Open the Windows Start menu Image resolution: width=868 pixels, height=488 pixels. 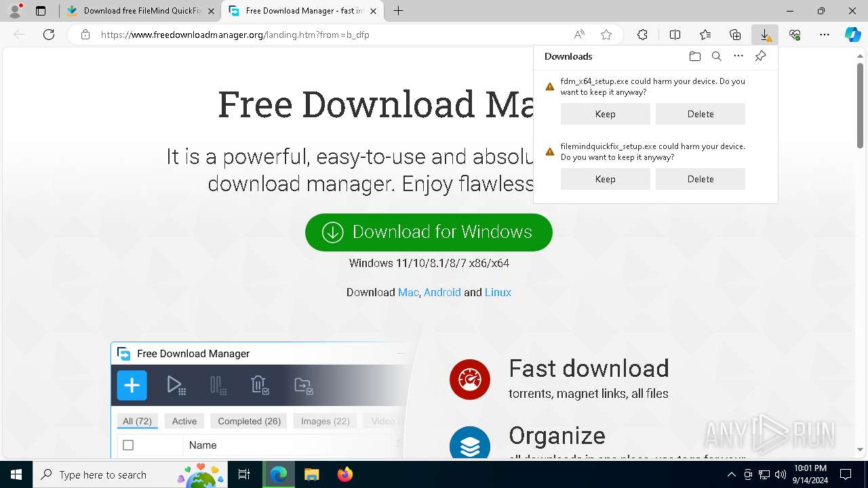point(16,474)
